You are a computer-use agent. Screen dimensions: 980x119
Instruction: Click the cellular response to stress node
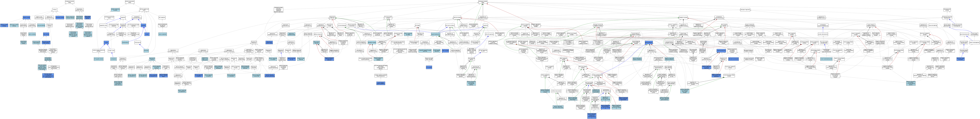[408, 34]
